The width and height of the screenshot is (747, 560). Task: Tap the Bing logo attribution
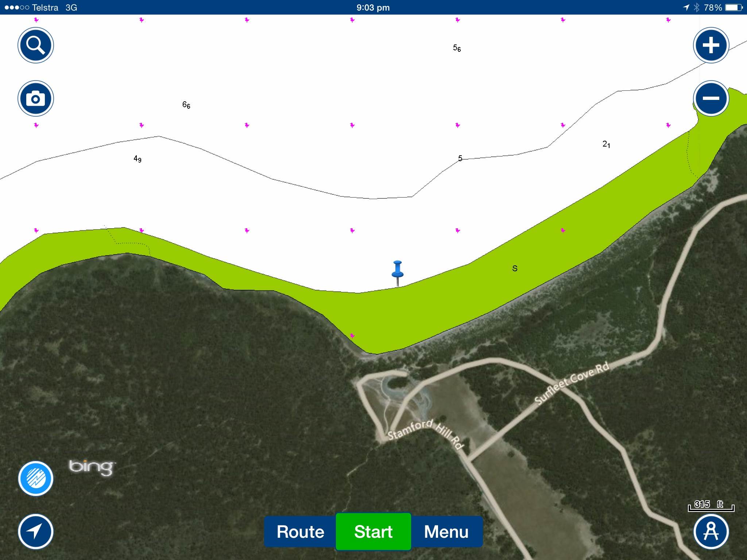point(92,467)
